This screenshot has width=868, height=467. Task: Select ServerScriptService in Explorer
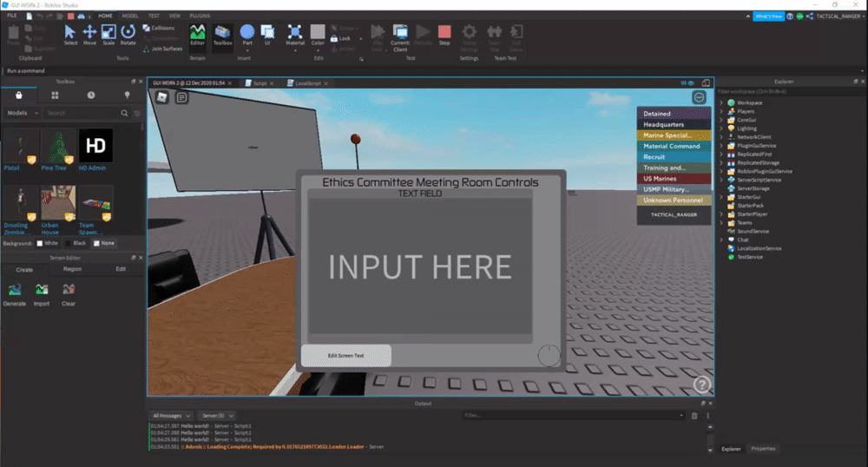point(759,180)
